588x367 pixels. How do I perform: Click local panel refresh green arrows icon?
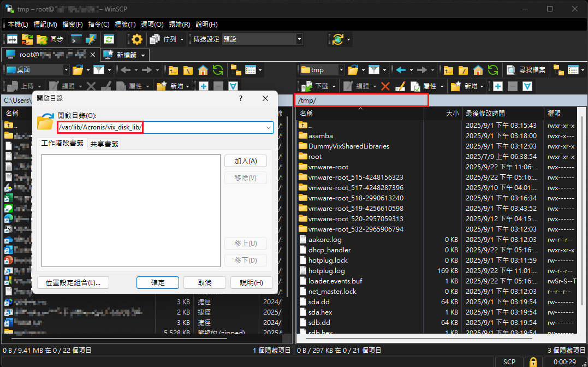click(218, 70)
